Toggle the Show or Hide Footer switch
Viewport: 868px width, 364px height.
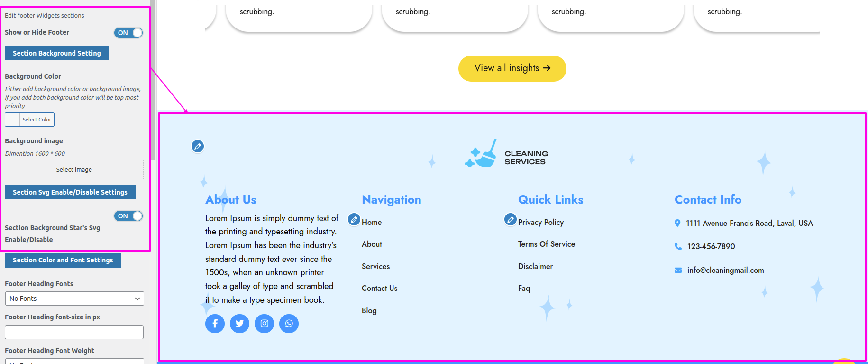128,33
